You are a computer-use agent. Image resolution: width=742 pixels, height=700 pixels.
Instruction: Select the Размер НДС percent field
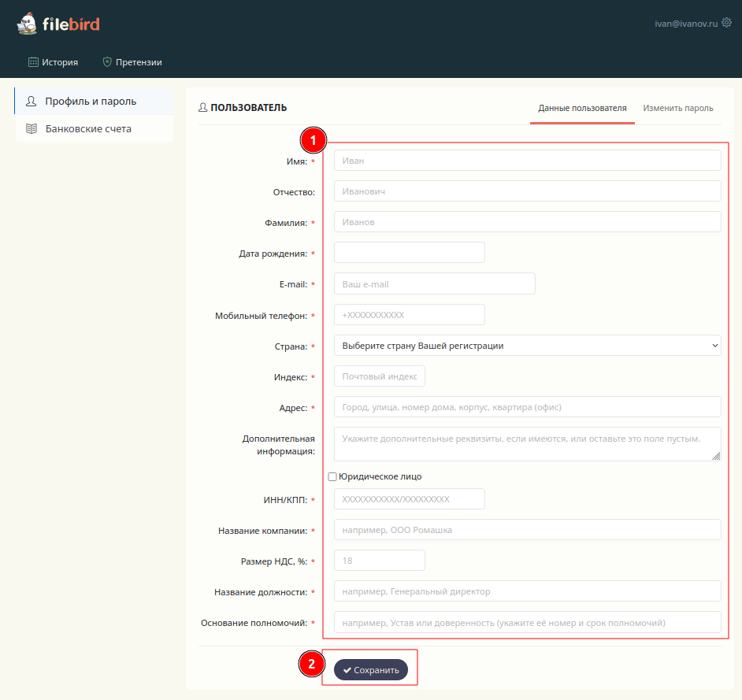[x=379, y=561]
